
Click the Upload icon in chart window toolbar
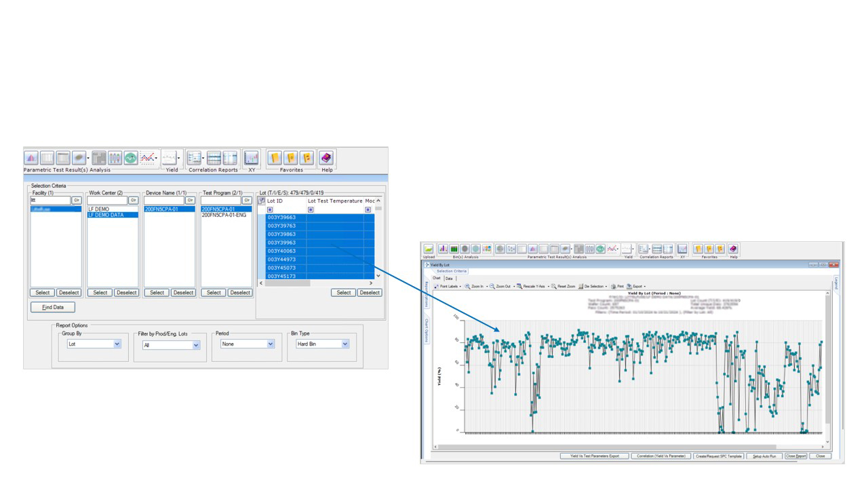coord(429,249)
